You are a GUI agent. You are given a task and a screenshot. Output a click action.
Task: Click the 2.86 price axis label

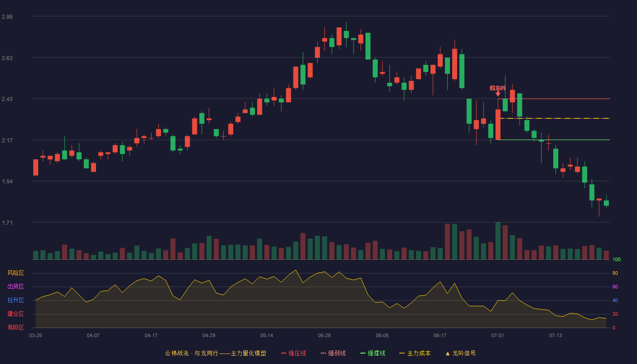coord(7,17)
